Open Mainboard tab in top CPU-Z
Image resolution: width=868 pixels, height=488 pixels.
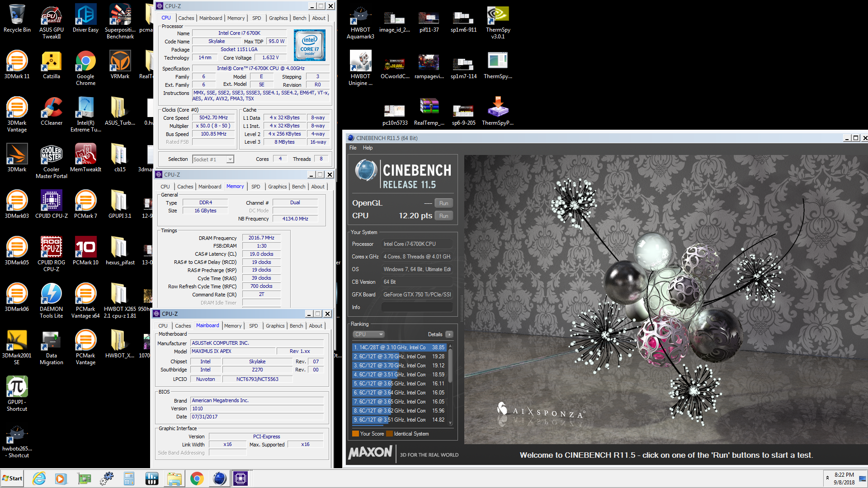pyautogui.click(x=211, y=18)
